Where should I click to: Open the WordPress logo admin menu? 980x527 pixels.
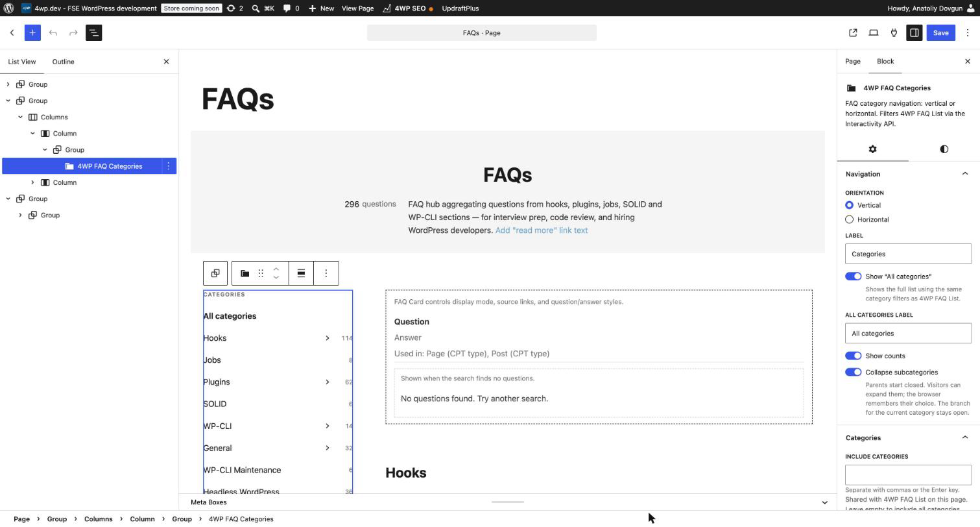coord(8,8)
